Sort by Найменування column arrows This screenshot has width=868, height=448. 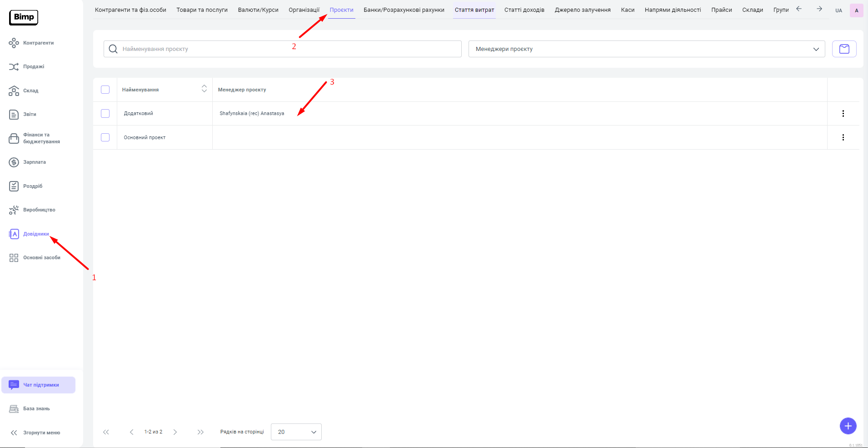pos(204,89)
